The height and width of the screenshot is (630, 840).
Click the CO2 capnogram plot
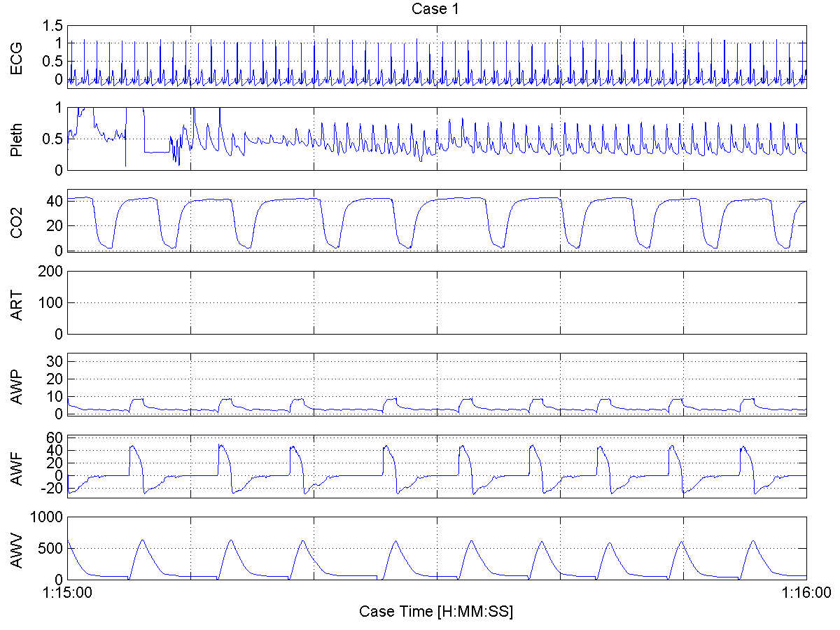[437, 220]
